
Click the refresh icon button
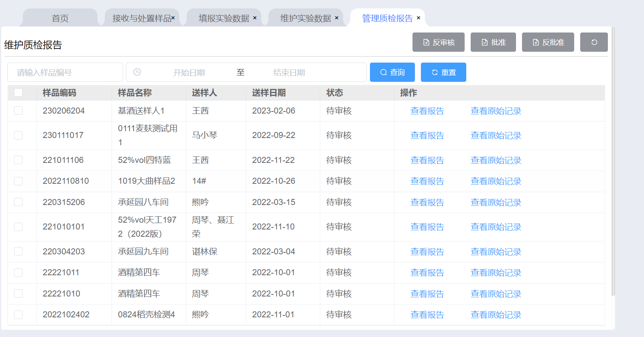point(594,42)
